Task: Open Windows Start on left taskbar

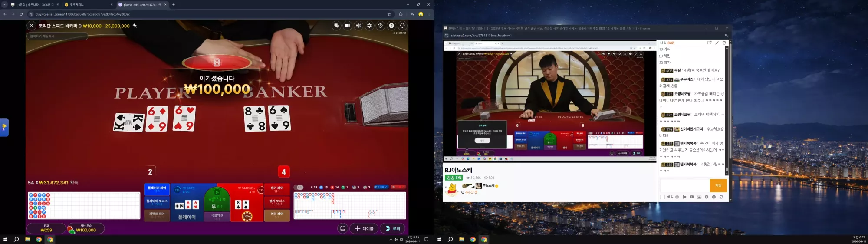Action: click(5, 239)
